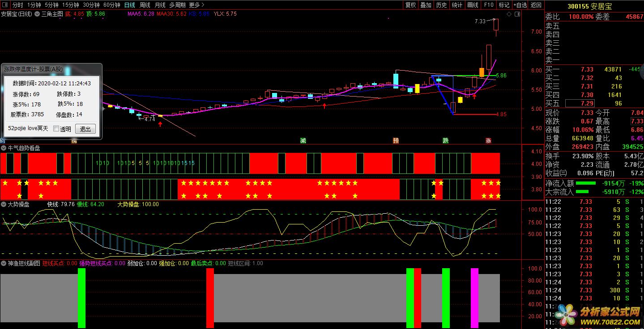Open the 牛气趋势看盘 indicator dropdown
This screenshot has height=329, width=644.
tap(4, 148)
